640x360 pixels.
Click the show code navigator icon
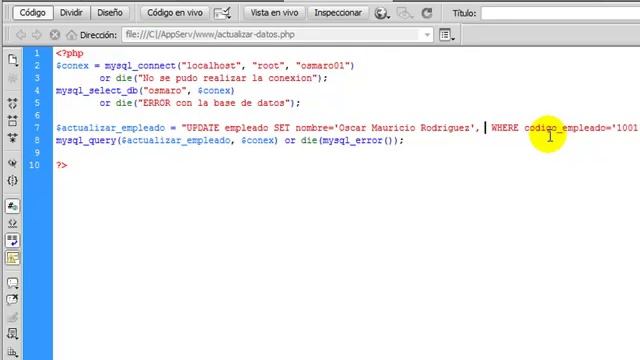(x=13, y=78)
